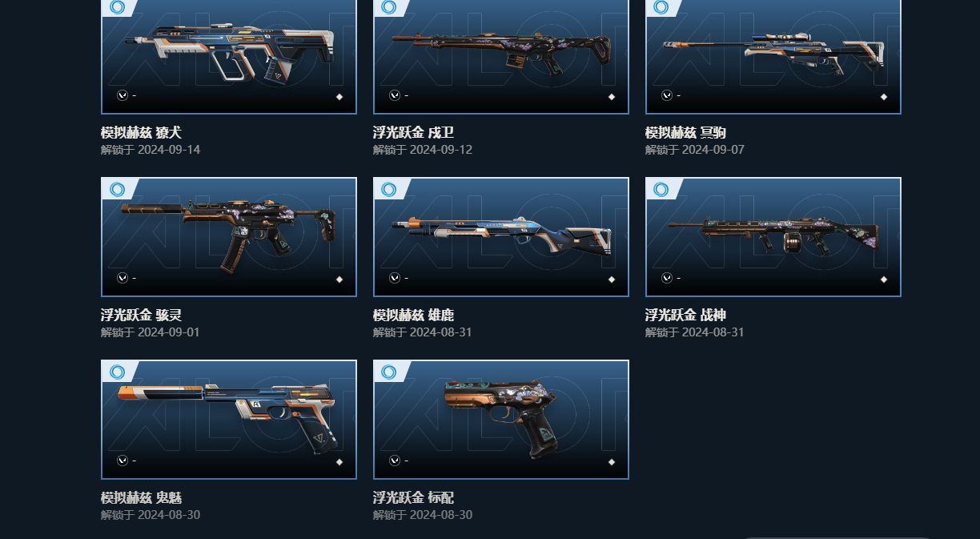Select the 浮光跃金 标配 pistol skin image
Viewport: 980px width, 539px height.
(501, 420)
